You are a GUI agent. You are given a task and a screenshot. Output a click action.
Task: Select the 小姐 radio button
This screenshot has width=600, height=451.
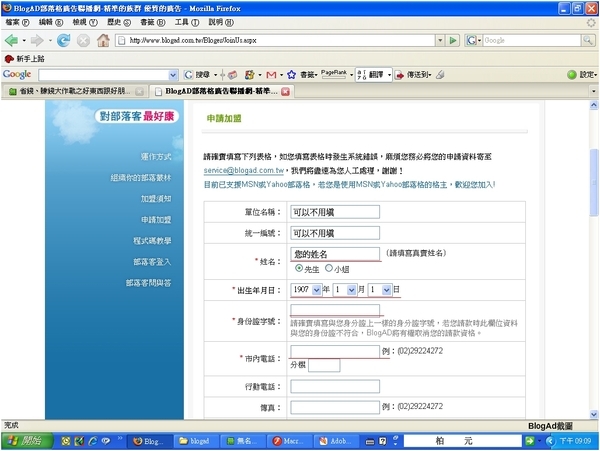coord(329,269)
